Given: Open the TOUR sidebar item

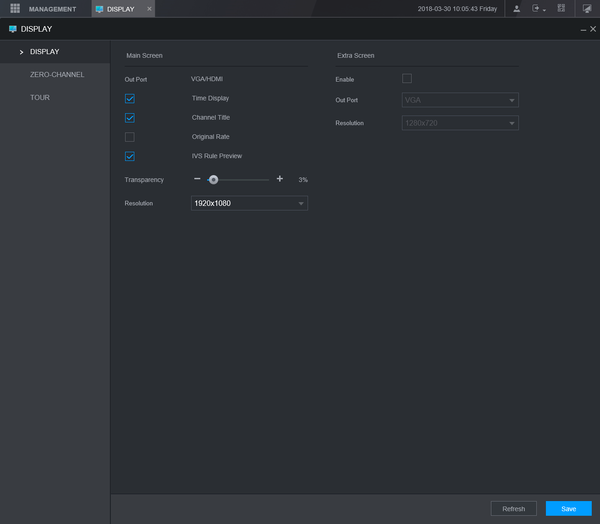Looking at the screenshot, I should (x=40, y=97).
